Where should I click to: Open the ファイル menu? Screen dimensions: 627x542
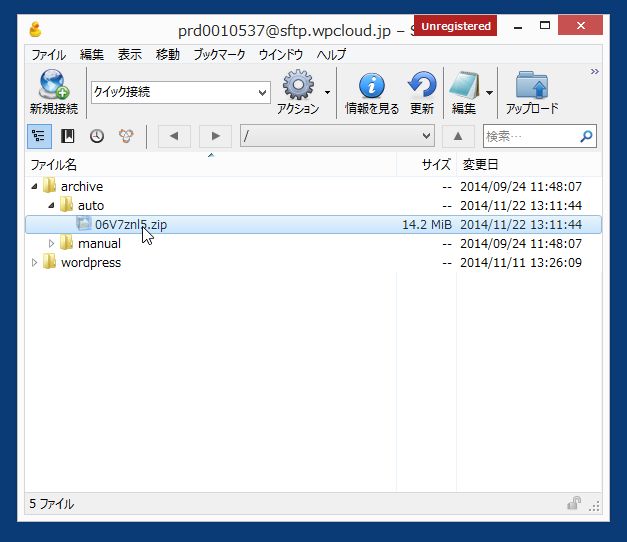48,54
